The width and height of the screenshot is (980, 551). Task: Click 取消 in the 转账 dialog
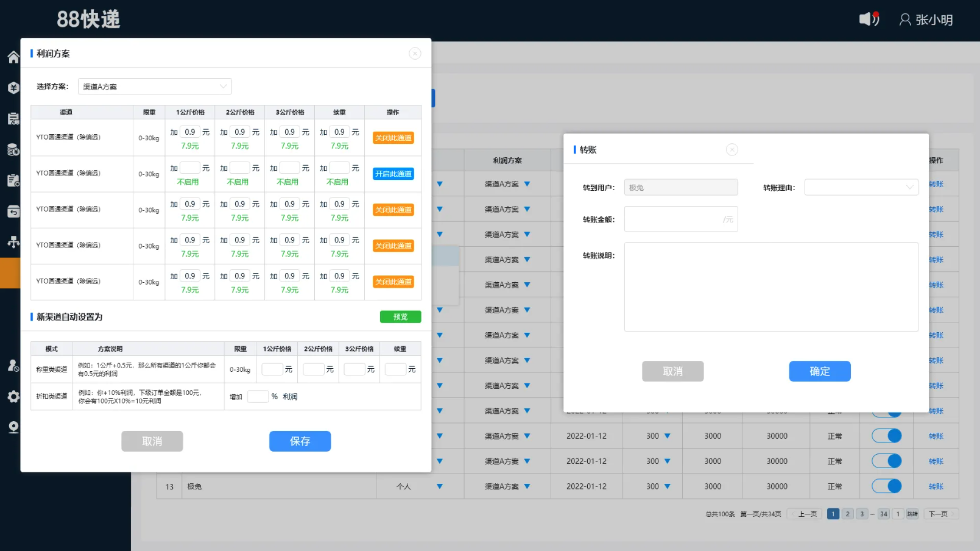coord(673,371)
